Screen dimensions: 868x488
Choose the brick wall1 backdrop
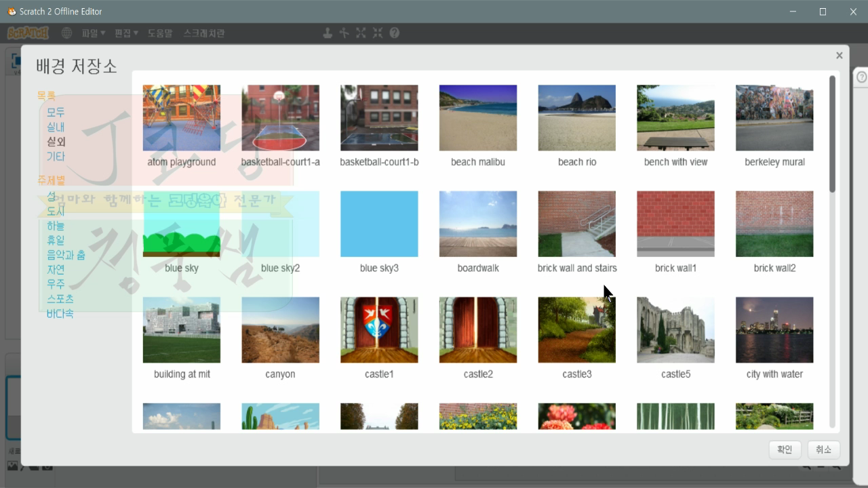point(675,224)
